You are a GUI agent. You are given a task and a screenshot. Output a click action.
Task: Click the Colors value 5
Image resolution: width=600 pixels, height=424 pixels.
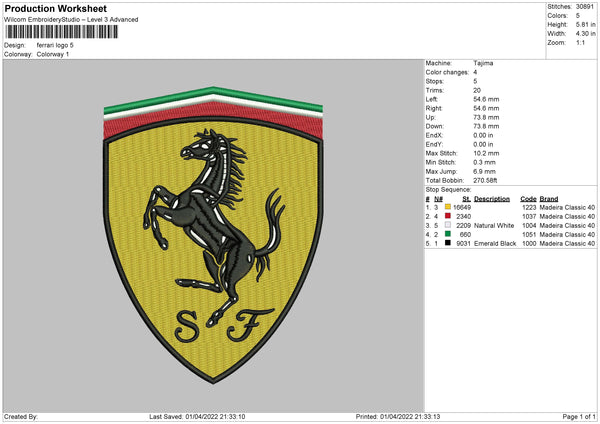(x=578, y=16)
